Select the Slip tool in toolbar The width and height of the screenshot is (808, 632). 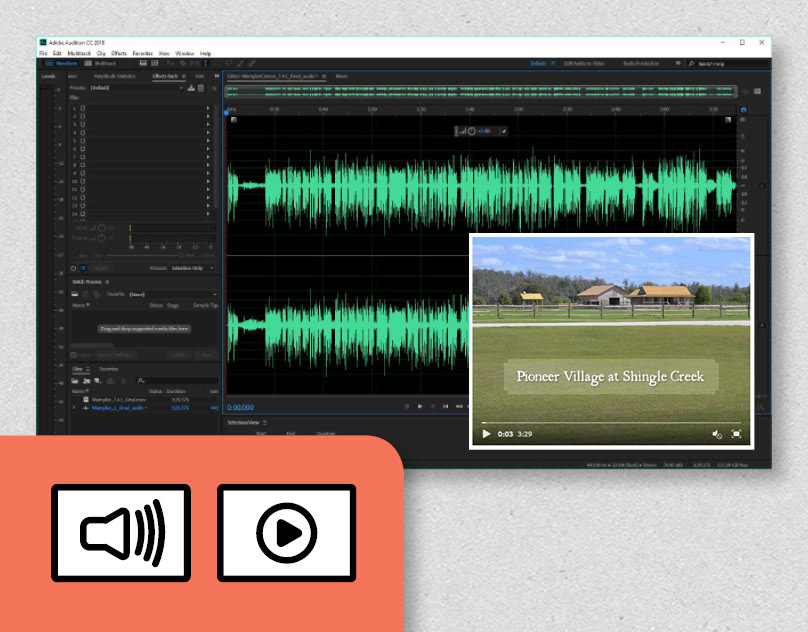(194, 63)
